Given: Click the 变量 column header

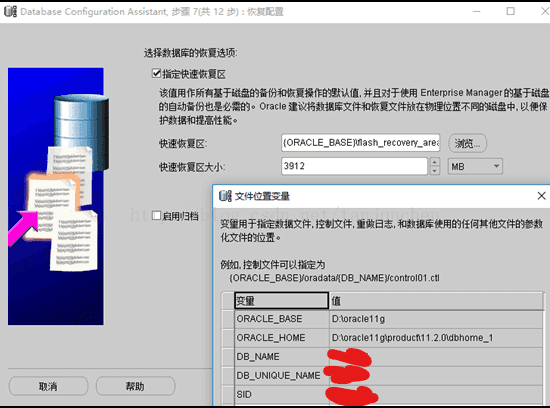Looking at the screenshot, I should pos(282,301).
